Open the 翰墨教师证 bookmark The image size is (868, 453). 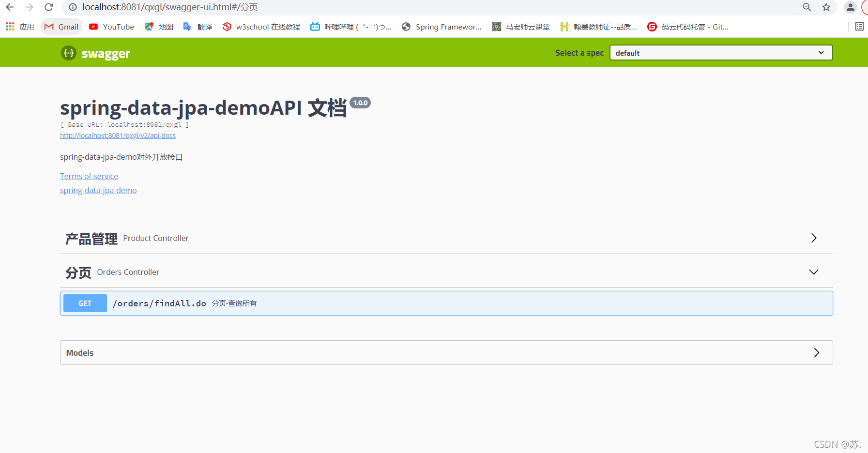pos(598,27)
